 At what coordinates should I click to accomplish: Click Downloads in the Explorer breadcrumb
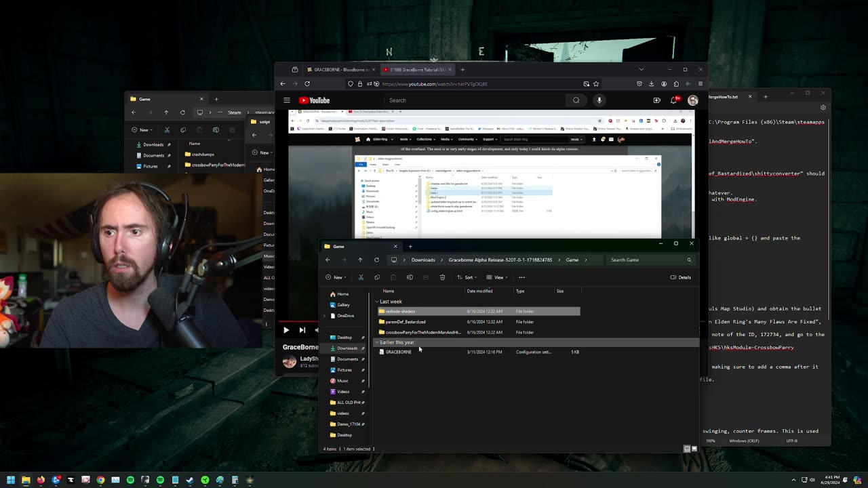click(x=423, y=260)
